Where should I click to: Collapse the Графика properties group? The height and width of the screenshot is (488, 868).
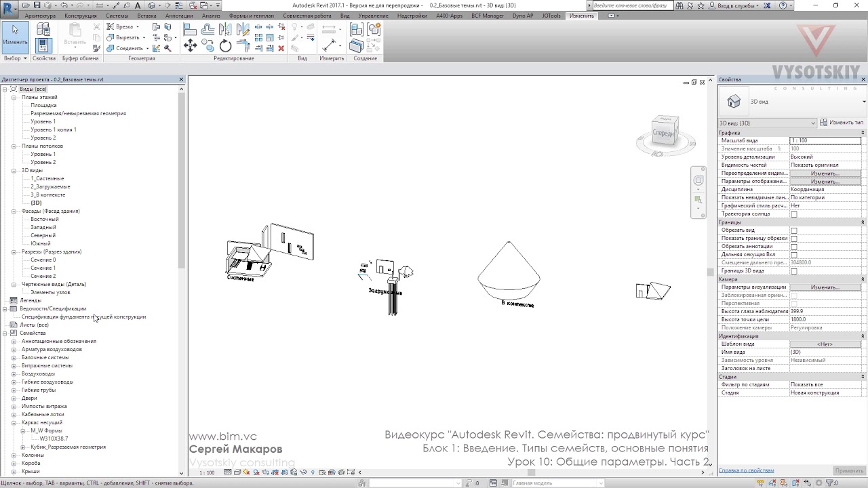pyautogui.click(x=863, y=133)
